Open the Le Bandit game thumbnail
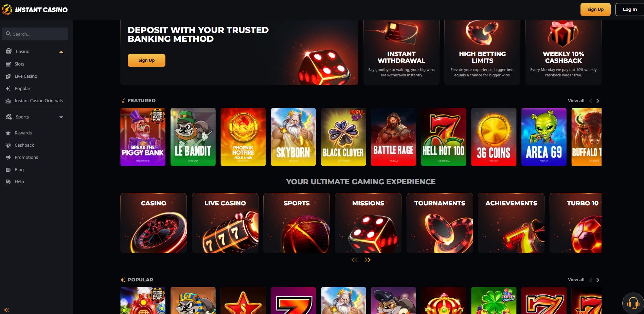The image size is (644, 314). point(193,137)
